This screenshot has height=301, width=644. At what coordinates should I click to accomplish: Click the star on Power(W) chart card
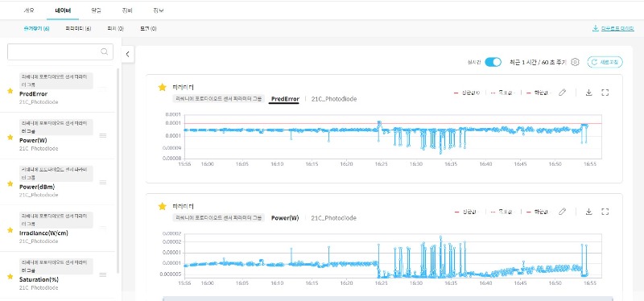point(163,206)
